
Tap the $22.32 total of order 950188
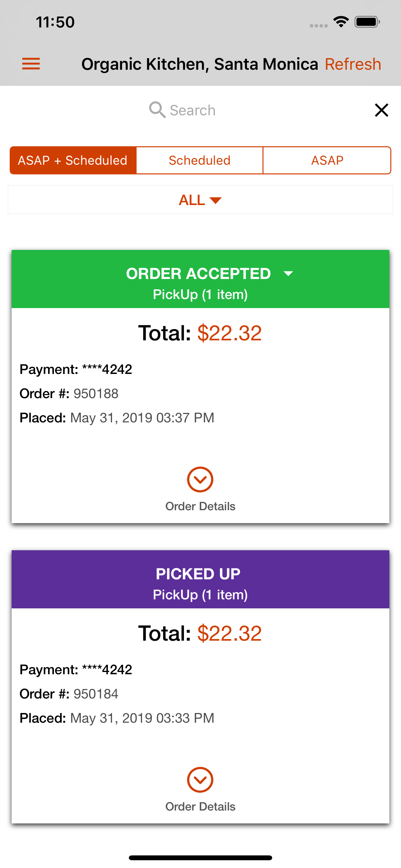(230, 333)
